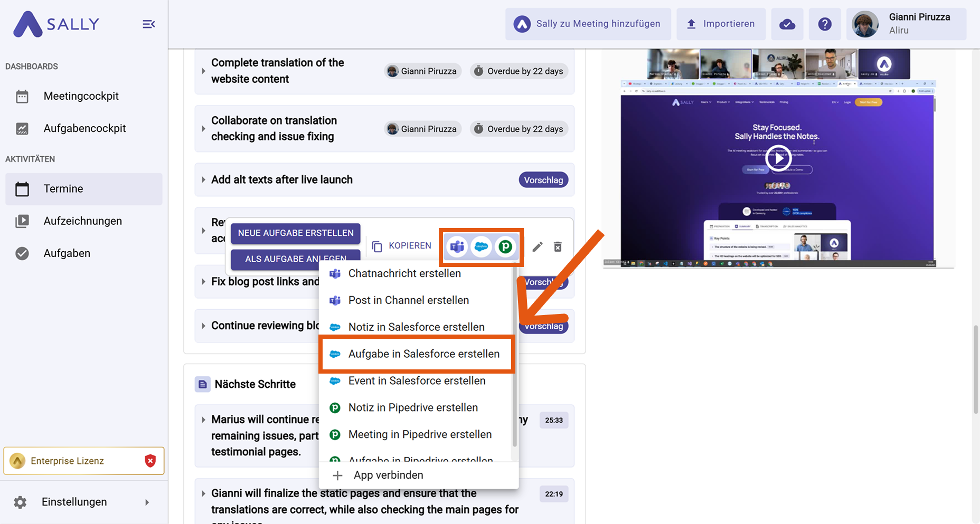The image size is (980, 524).
Task: Open the help question mark icon
Action: tap(825, 24)
